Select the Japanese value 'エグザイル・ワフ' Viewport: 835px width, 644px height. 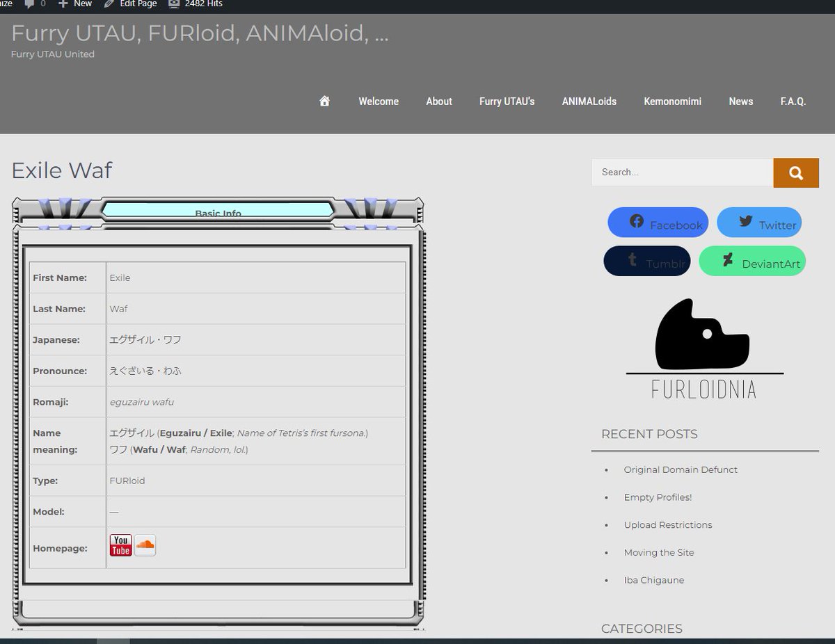coord(145,340)
